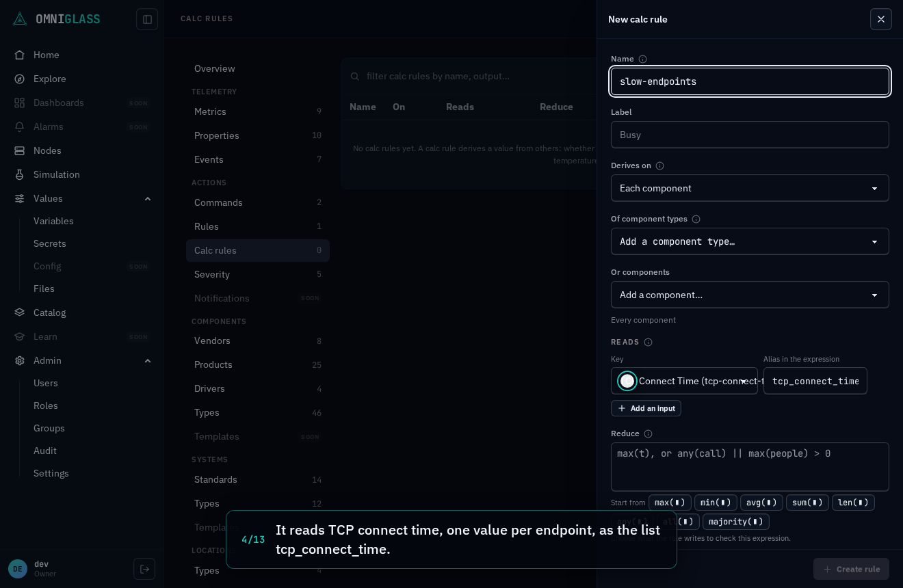The image size is (903, 588).
Task: Show info tooltip for Name field
Action: click(x=642, y=59)
